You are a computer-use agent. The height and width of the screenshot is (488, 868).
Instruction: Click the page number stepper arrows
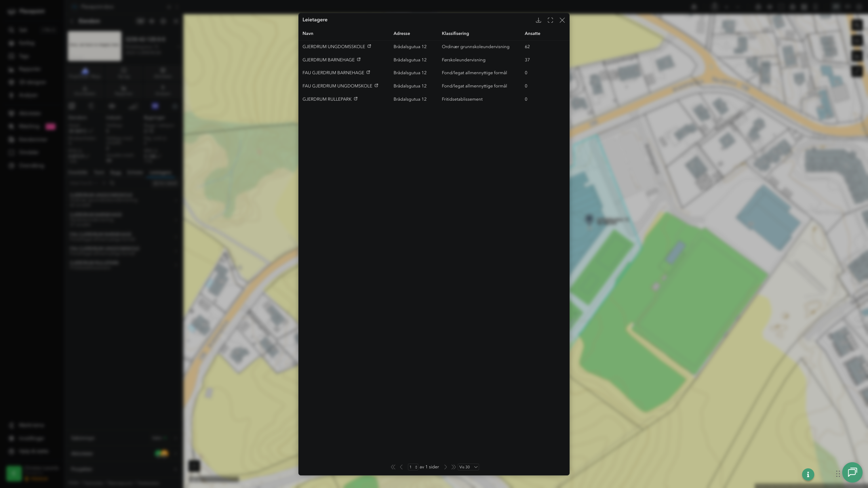click(416, 467)
